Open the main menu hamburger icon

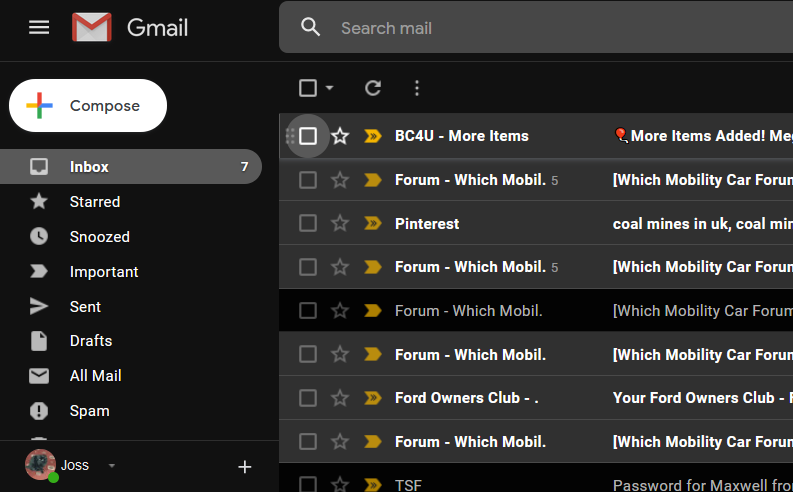39,27
